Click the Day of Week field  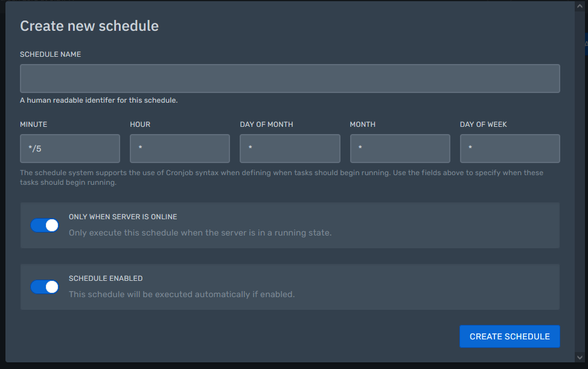pyautogui.click(x=510, y=149)
